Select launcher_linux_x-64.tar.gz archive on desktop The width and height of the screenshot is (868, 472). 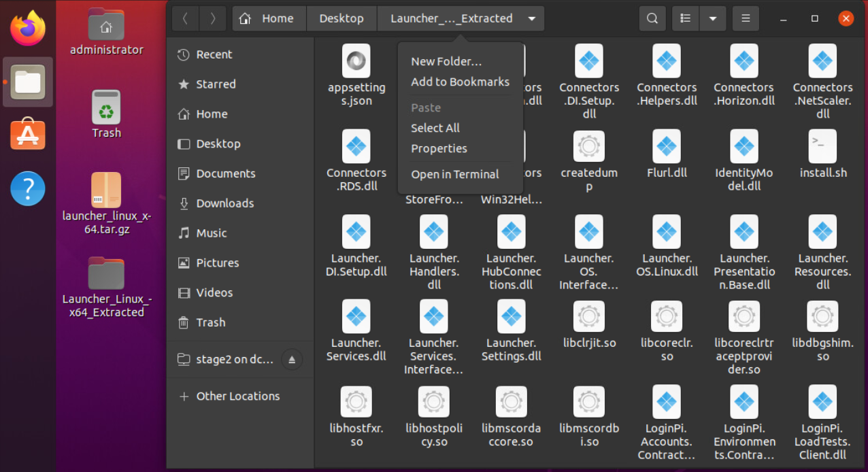[106, 190]
